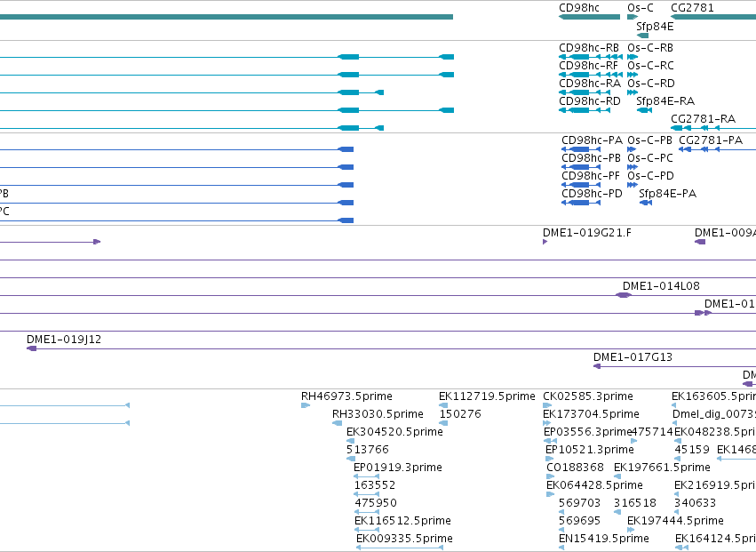Click the CD98hc-RD transcript label
This screenshot has height=552, width=756.
[590, 101]
